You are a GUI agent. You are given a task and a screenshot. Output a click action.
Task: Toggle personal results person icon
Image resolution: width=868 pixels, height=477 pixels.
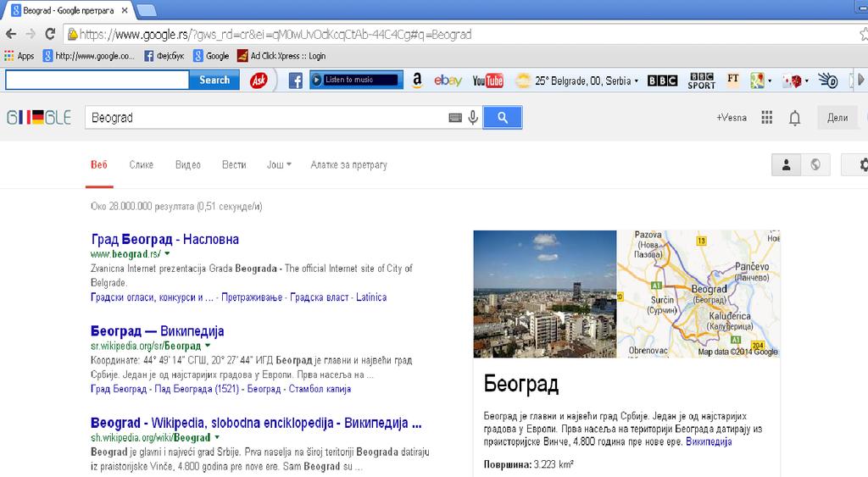tap(786, 165)
